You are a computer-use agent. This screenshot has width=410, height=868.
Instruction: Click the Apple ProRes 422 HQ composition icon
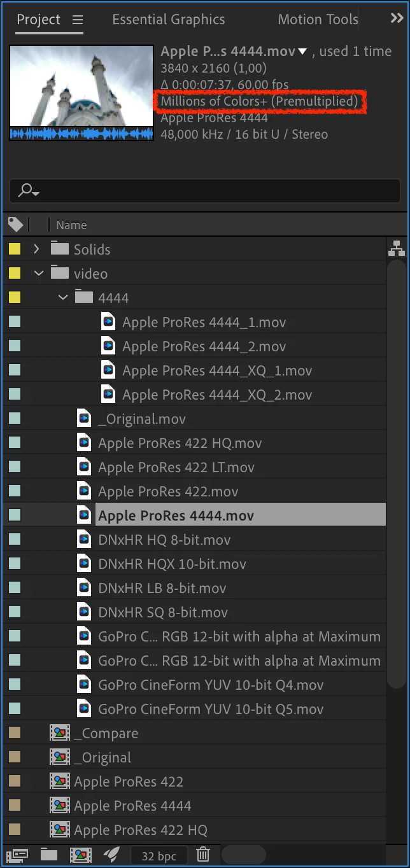click(60, 830)
